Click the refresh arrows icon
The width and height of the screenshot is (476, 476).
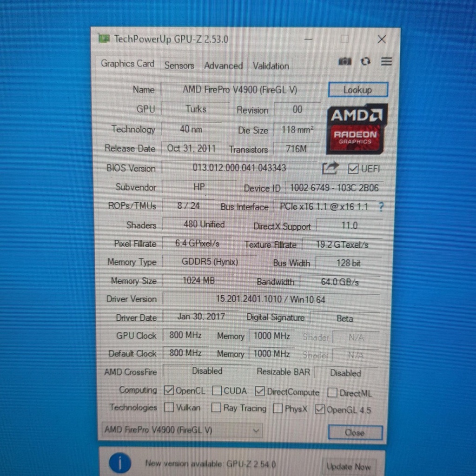pos(365,62)
